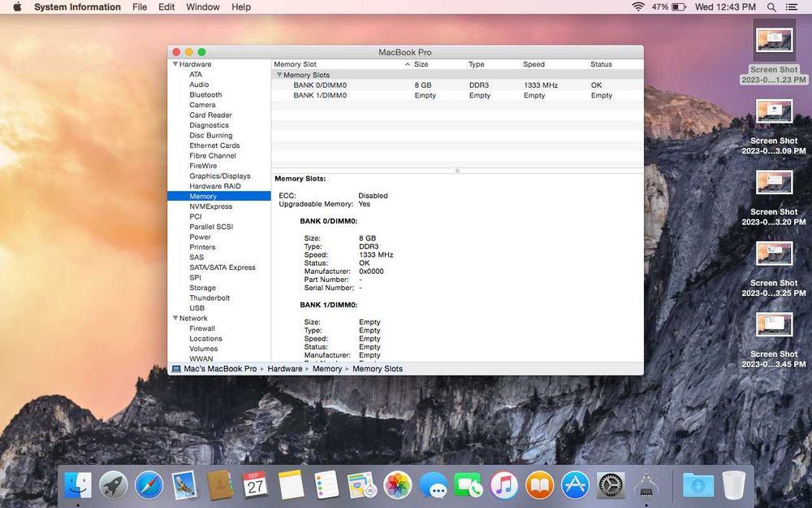Open the Apple menu
Image resolution: width=812 pixels, height=508 pixels.
17,7
